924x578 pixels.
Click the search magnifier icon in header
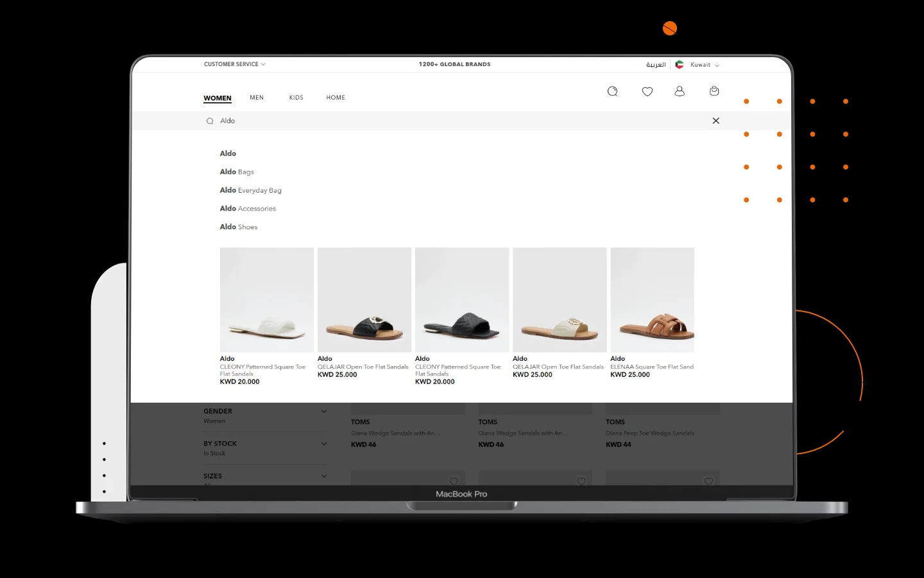point(612,91)
